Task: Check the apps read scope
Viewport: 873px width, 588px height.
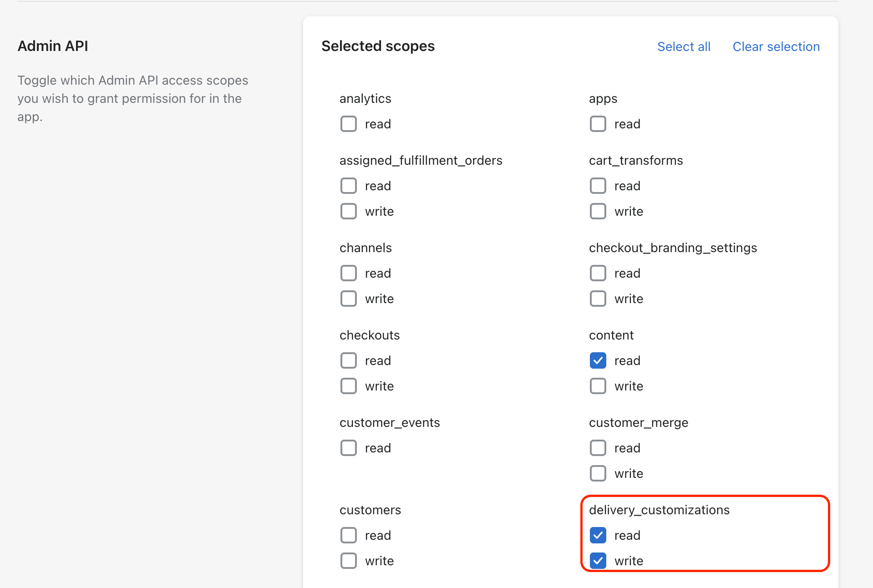Action: pos(598,124)
